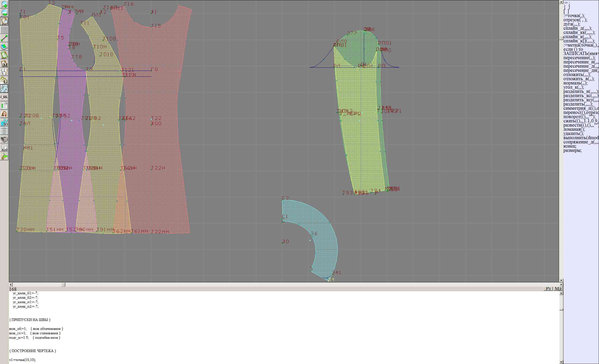The image size is (599, 364).
Task: Insert the дуга(,,,); command from list
Action: (572, 24)
